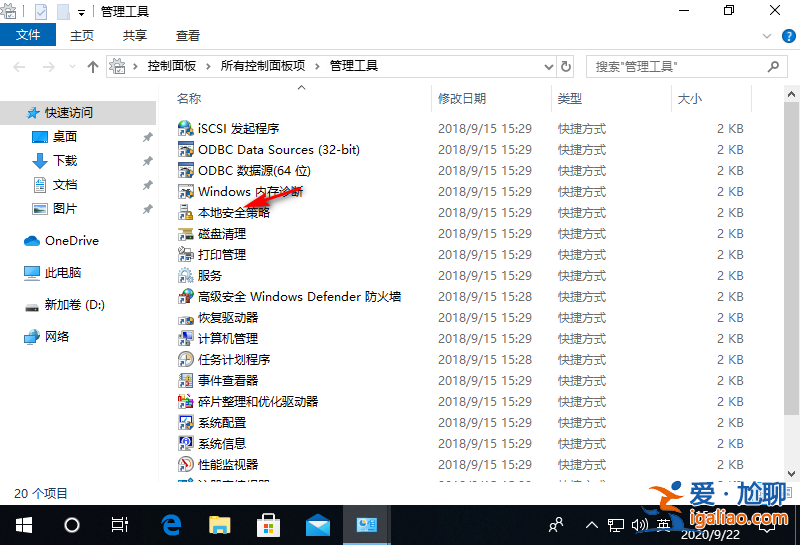Select ODBC 数据源(64 位) icon
Screen dimensions: 800x545
tap(185, 170)
